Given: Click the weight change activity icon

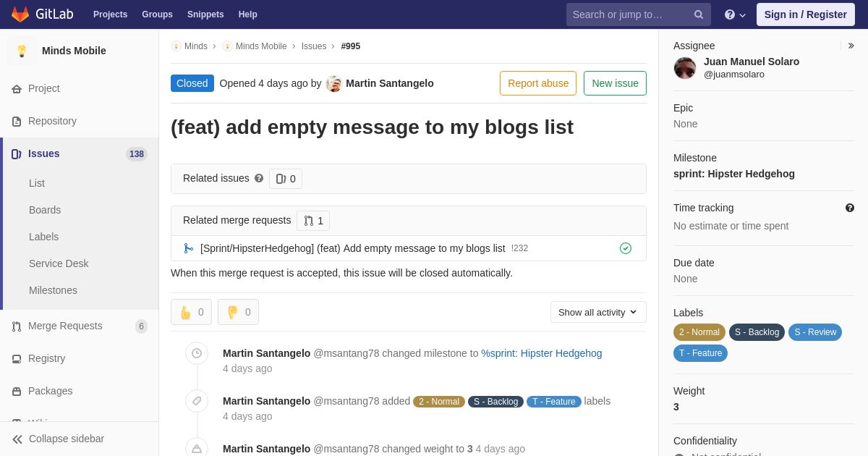Looking at the screenshot, I should coord(197,448).
